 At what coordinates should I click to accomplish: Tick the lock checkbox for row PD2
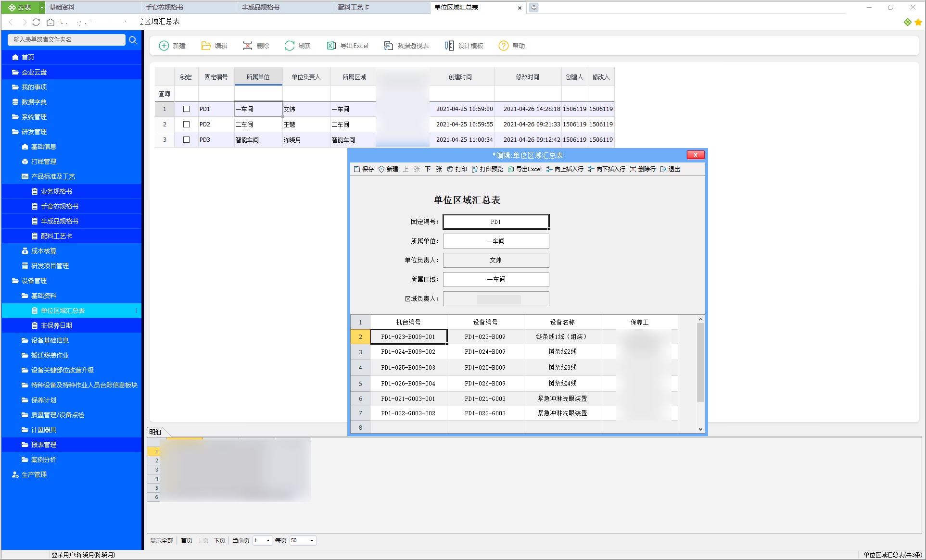pos(186,124)
